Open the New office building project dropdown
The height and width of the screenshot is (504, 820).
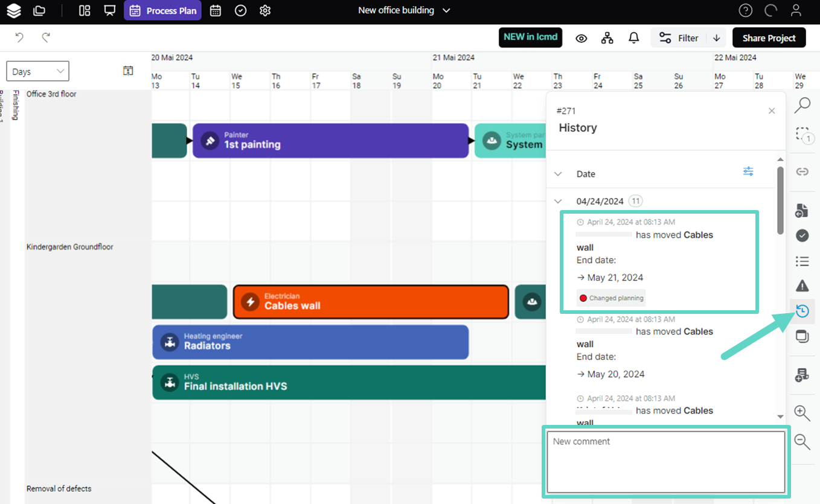[x=404, y=10]
